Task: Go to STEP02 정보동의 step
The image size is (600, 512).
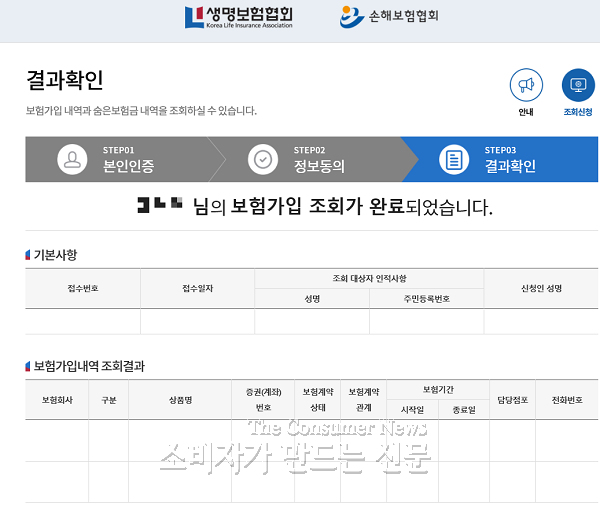Action: click(x=313, y=159)
